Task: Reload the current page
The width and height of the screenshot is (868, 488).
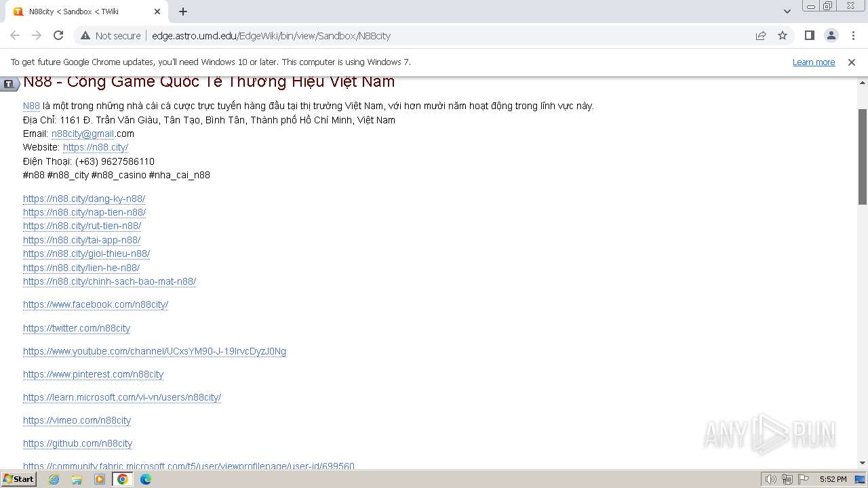Action: [58, 35]
